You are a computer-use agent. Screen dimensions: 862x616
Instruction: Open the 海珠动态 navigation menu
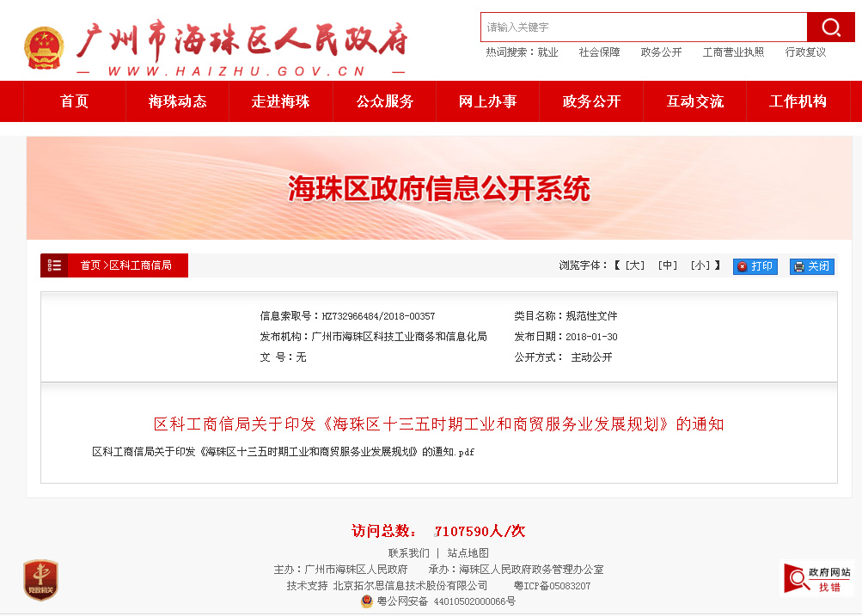coord(178,101)
